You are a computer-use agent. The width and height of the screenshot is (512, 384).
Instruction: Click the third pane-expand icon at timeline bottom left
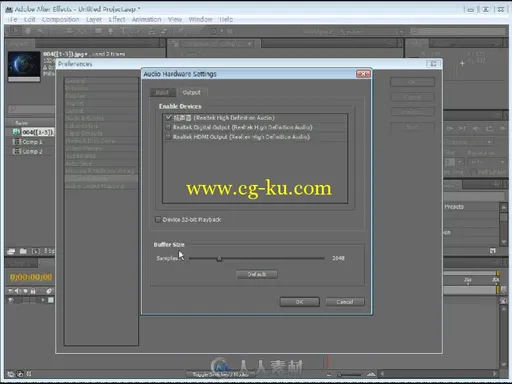coord(29,374)
